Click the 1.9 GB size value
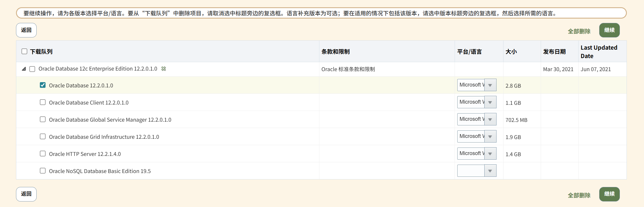The image size is (644, 207). [x=513, y=137]
